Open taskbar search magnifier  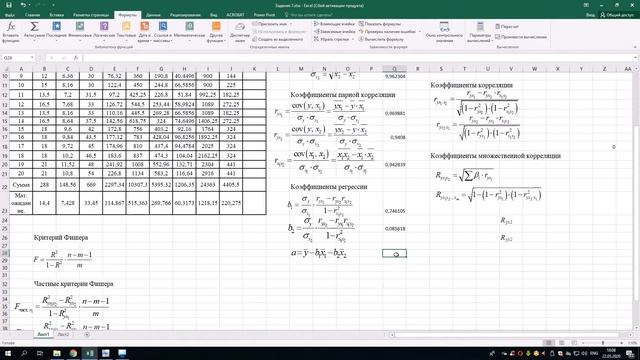point(24,353)
